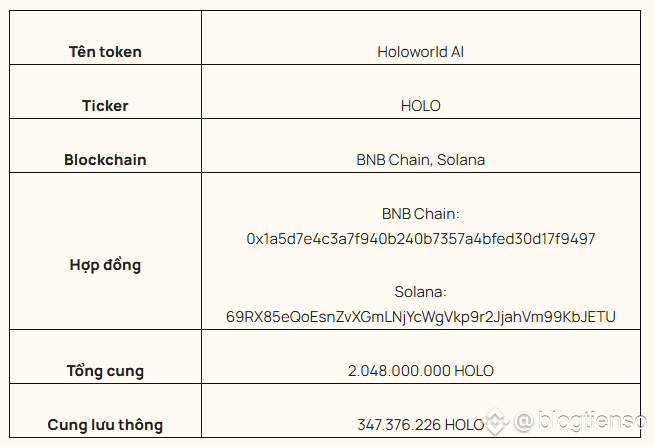Click the 2.048.000.000 HOLO value
Screen dimensions: 655x447
pos(421,371)
